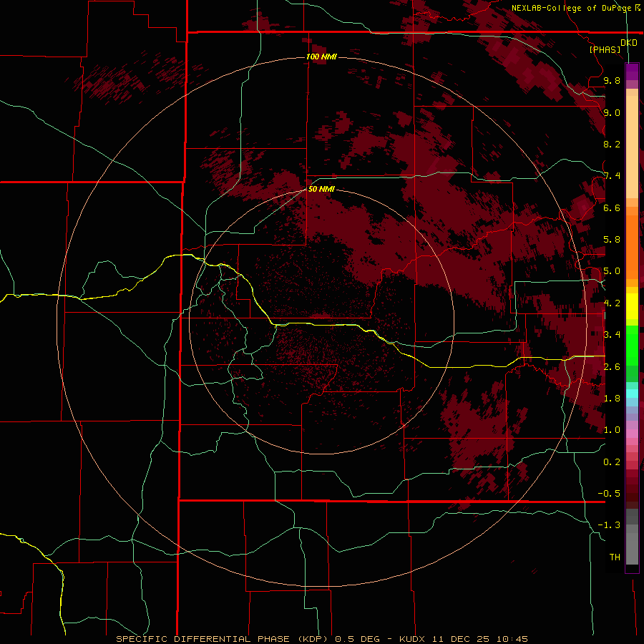
Task: Click the 50 NMI range ring label
Action: point(321,189)
